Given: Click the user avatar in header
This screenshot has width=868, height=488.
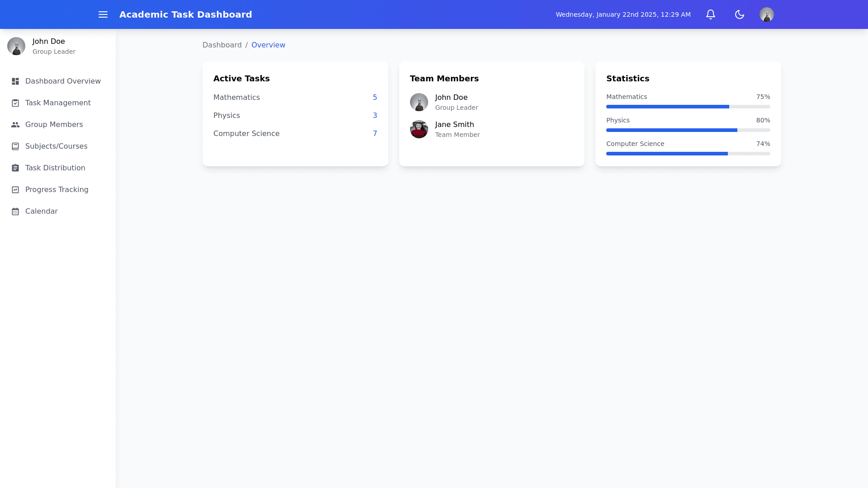Looking at the screenshot, I should (767, 14).
